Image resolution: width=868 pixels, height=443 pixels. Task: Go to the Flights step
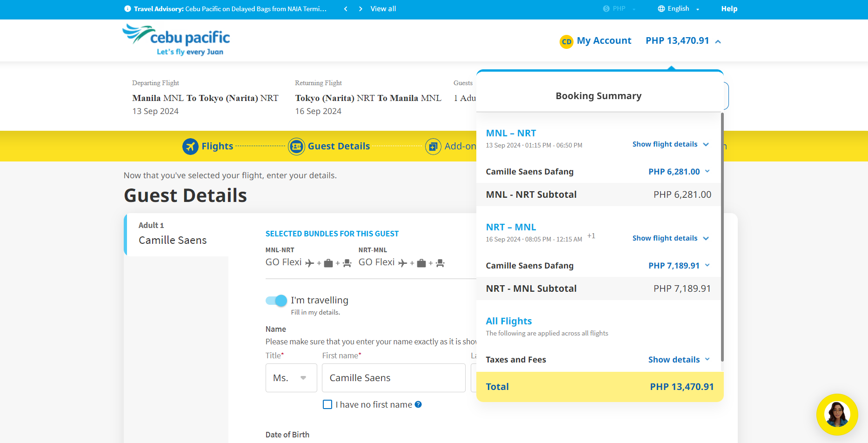coord(208,147)
